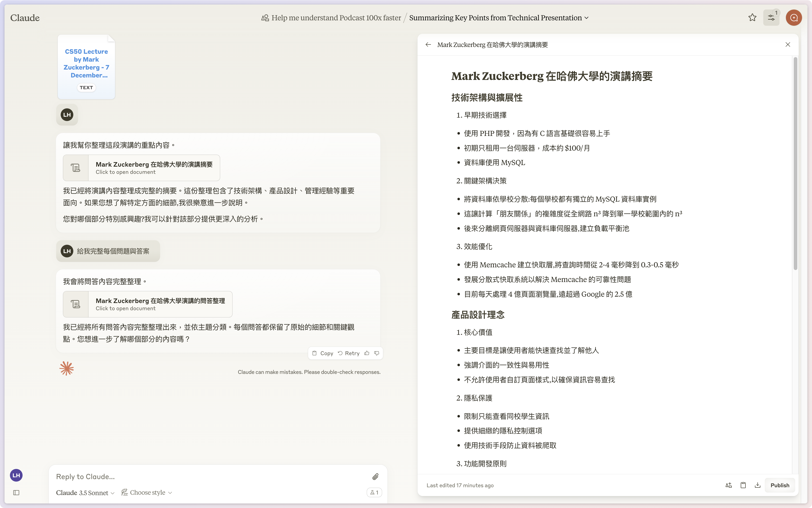The width and height of the screenshot is (812, 508).
Task: Click the Claude logo
Action: click(x=25, y=18)
